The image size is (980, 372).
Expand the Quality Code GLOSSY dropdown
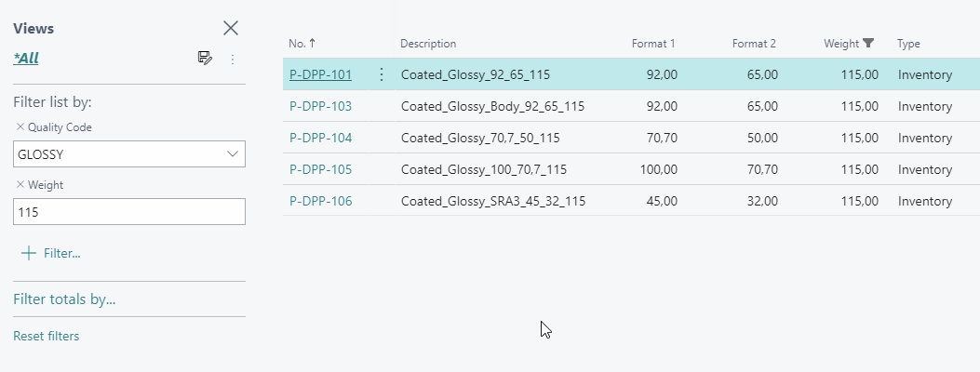pyautogui.click(x=233, y=154)
